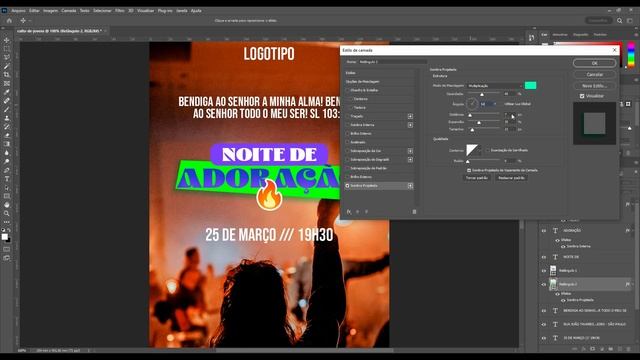Hide the Retângulo 1 layer

point(544,271)
